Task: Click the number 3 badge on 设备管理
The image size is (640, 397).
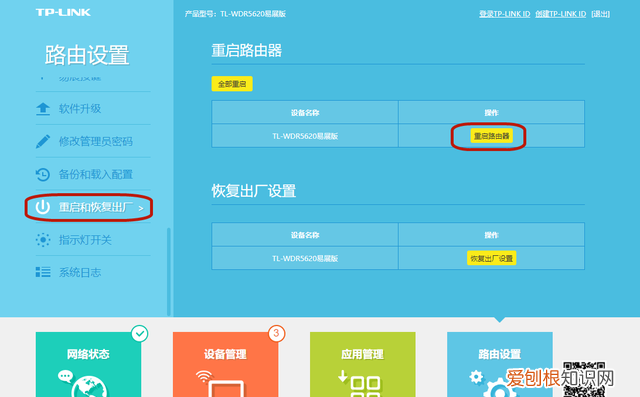Action: coord(276,333)
